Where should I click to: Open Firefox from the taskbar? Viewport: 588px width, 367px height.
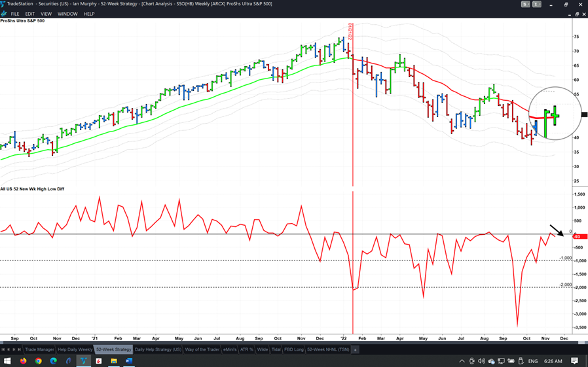pyautogui.click(x=24, y=361)
